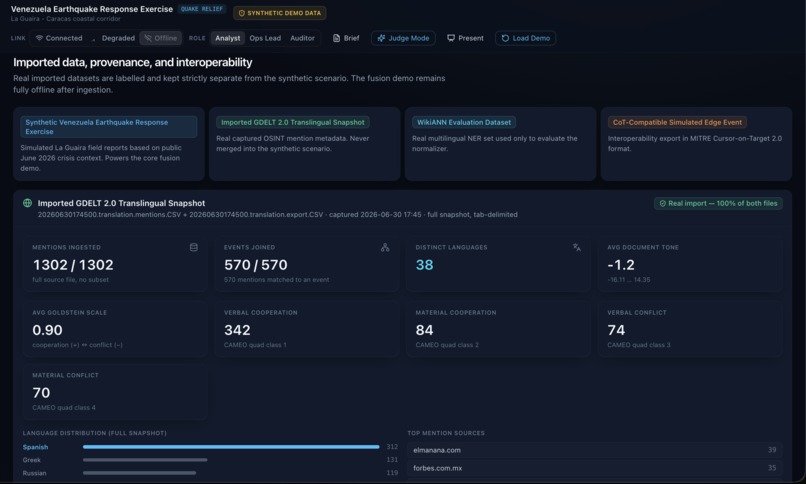
Task: Click the translate icon in Distinct Languages card
Action: pyautogui.click(x=577, y=247)
